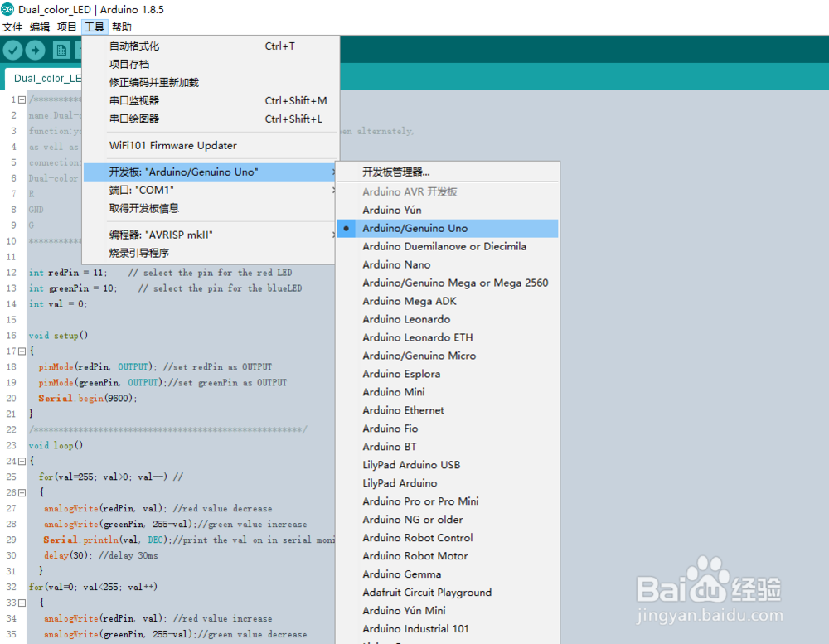Select Arduino Yún board
This screenshot has width=829, height=644.
(x=448, y=210)
